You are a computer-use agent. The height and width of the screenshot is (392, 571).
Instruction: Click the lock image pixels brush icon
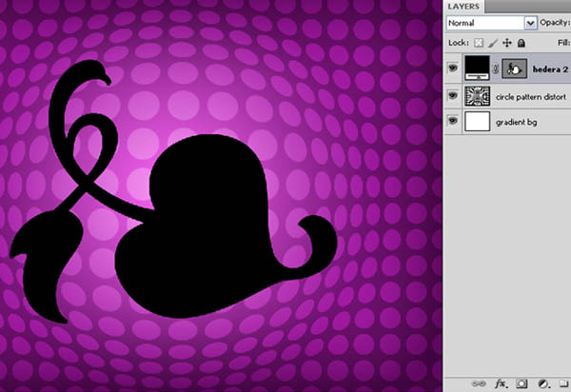click(x=494, y=44)
